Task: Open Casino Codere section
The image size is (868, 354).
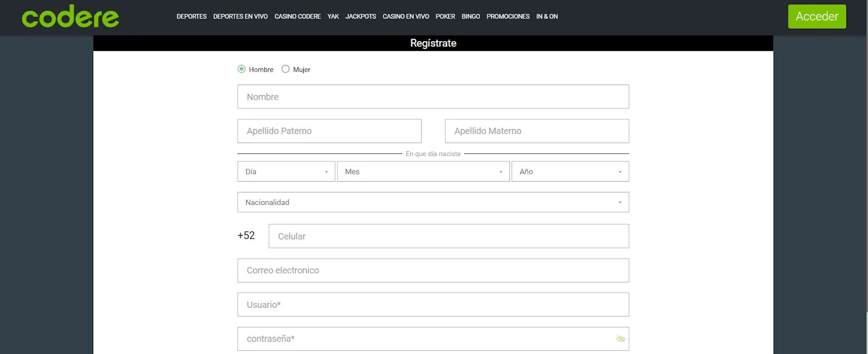Action: (297, 16)
